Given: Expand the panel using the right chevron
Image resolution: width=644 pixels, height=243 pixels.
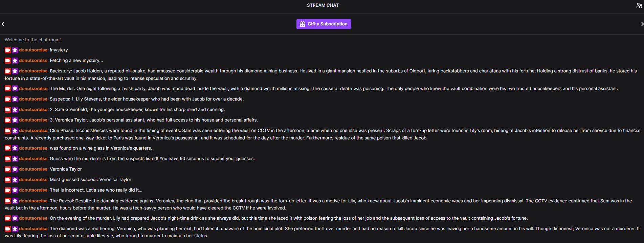Looking at the screenshot, I should coord(642,24).
